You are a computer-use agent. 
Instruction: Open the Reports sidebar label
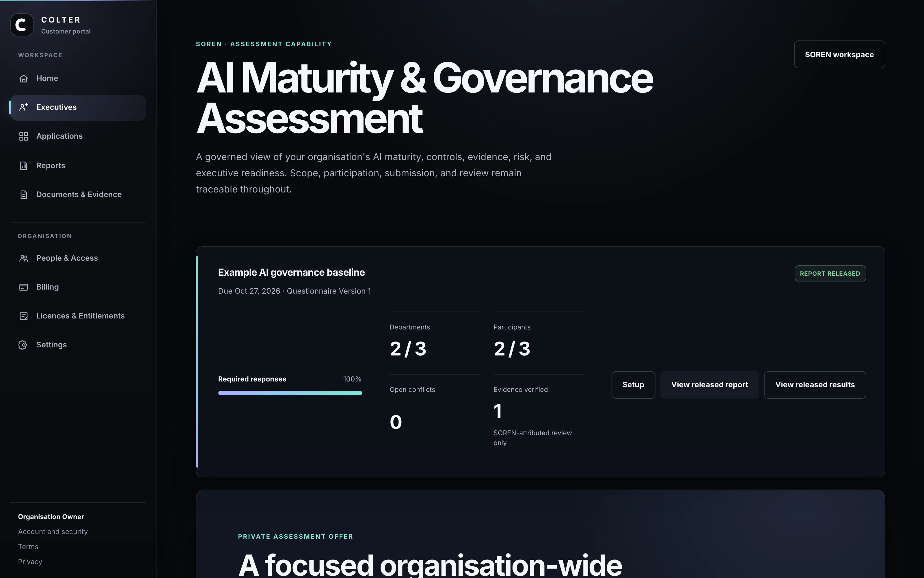click(51, 166)
